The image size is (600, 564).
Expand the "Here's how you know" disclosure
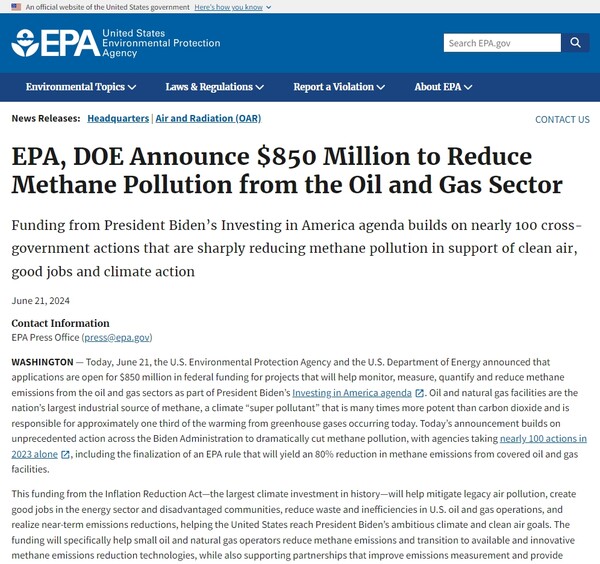[228, 7]
